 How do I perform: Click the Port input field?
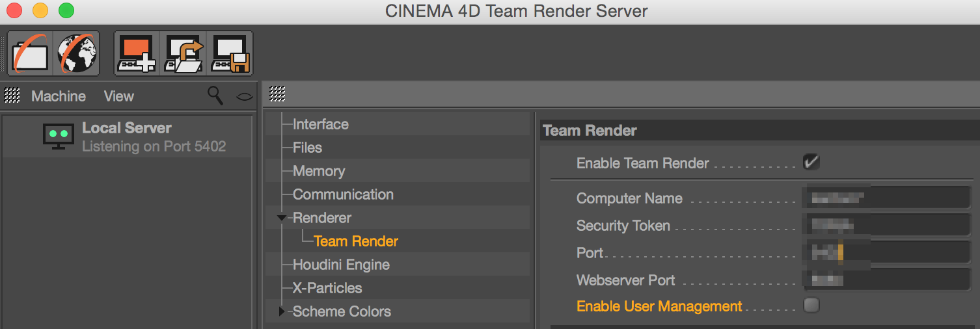pos(887,252)
